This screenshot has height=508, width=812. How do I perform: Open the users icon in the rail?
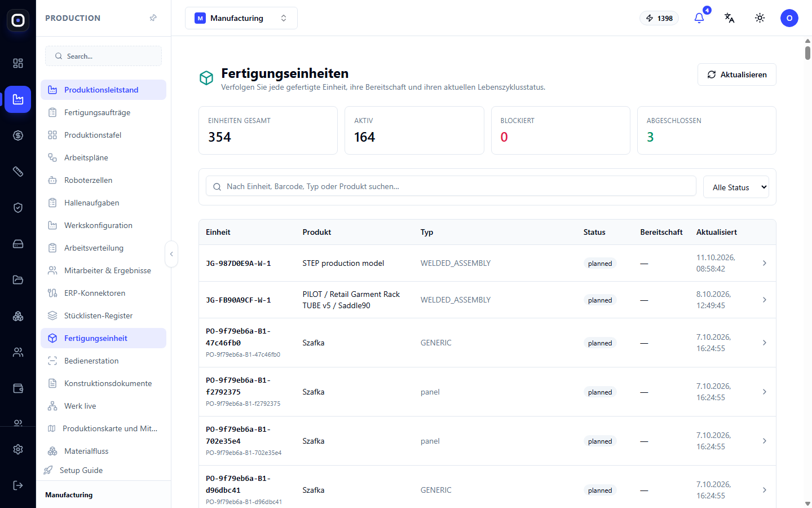[x=18, y=352]
